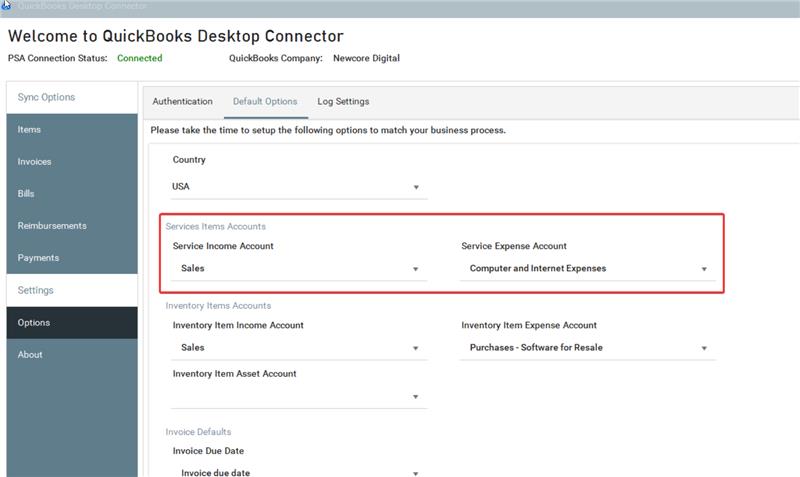The image size is (800, 477).
Task: Click the Welcome to QuickBooks Desktop Connector title
Action: 176,36
